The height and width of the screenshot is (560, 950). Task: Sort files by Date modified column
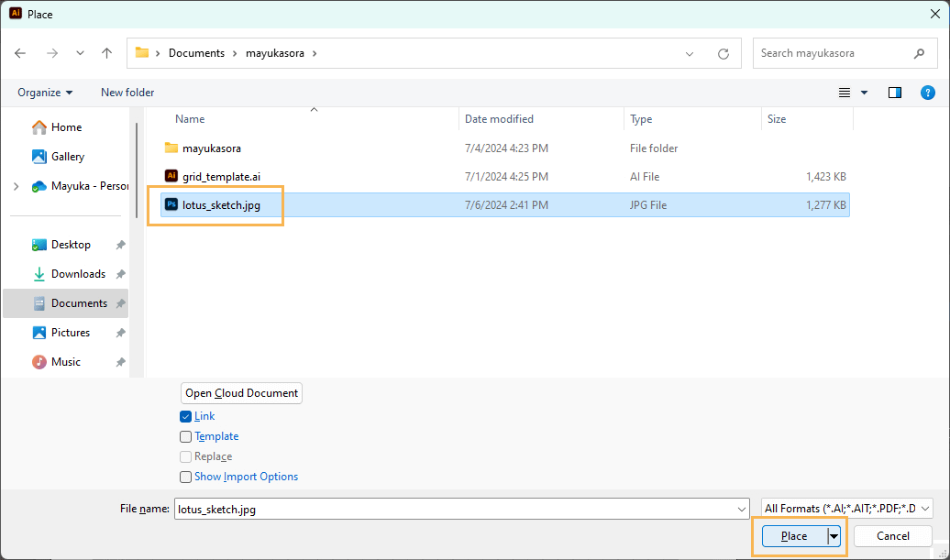[499, 119]
